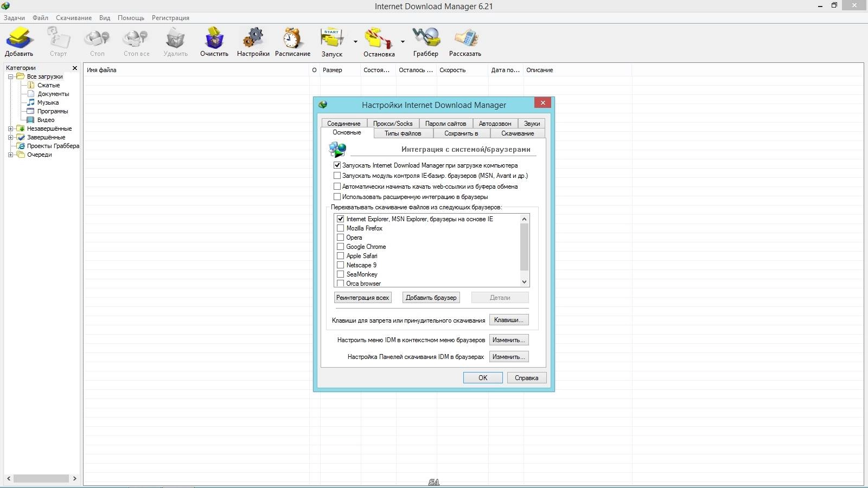Screen dimensions: 868x488
Task: Select the Сжатые category in the tree
Action: coord(48,85)
